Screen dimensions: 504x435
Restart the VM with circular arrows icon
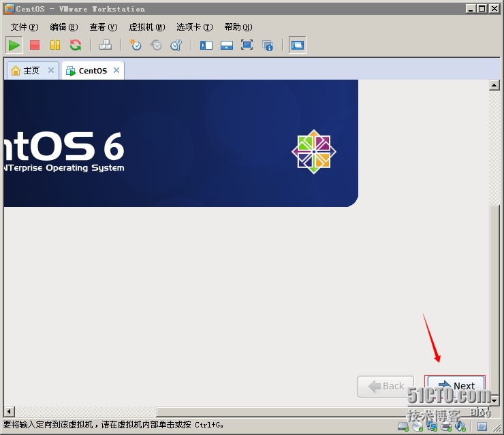(x=76, y=45)
